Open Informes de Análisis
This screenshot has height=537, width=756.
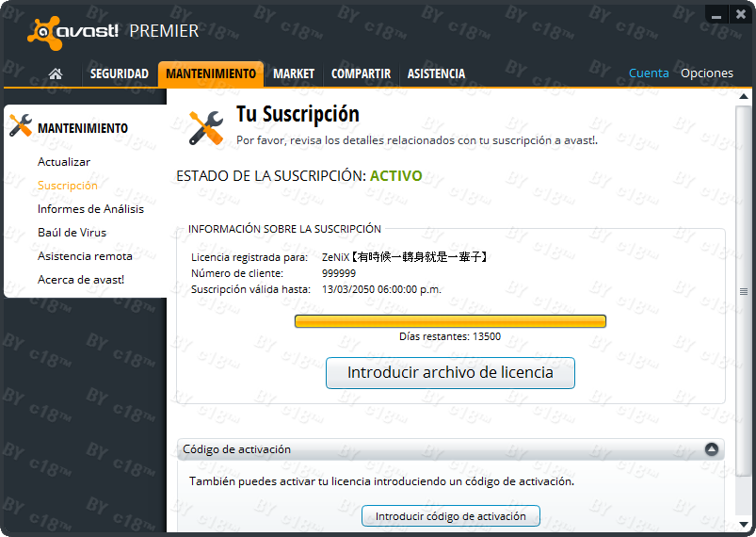[x=90, y=209]
